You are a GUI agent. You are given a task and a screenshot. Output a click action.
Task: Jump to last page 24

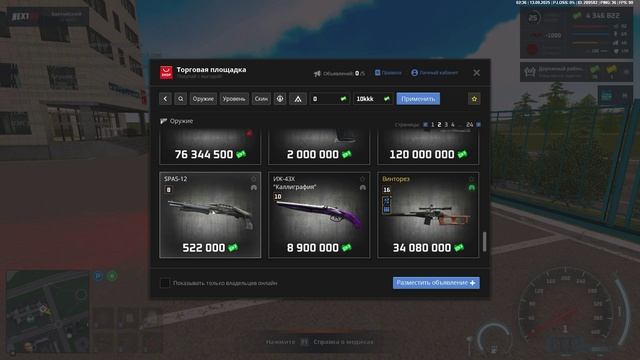click(x=470, y=124)
